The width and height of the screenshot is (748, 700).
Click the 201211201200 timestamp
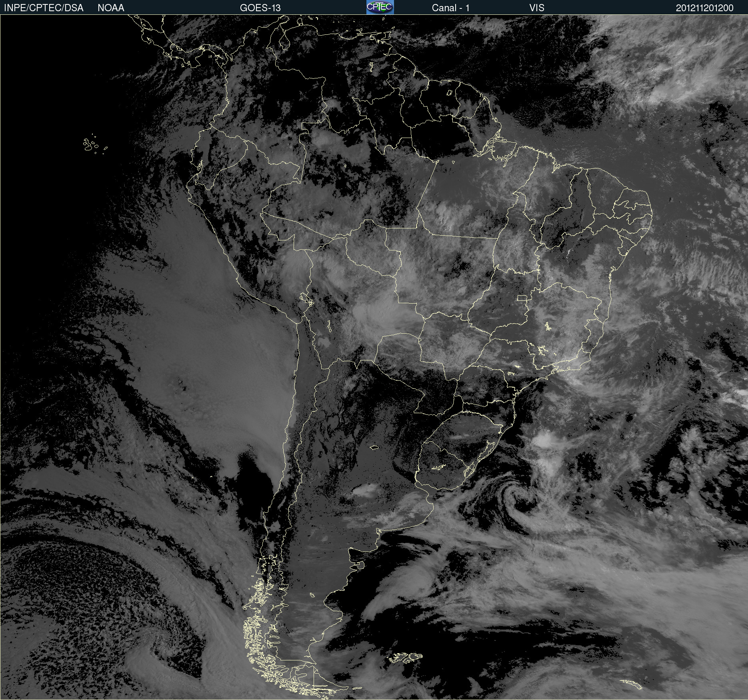point(705,8)
